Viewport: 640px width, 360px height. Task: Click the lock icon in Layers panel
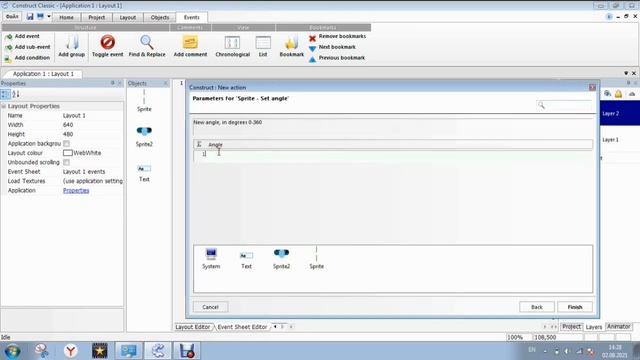(618, 94)
